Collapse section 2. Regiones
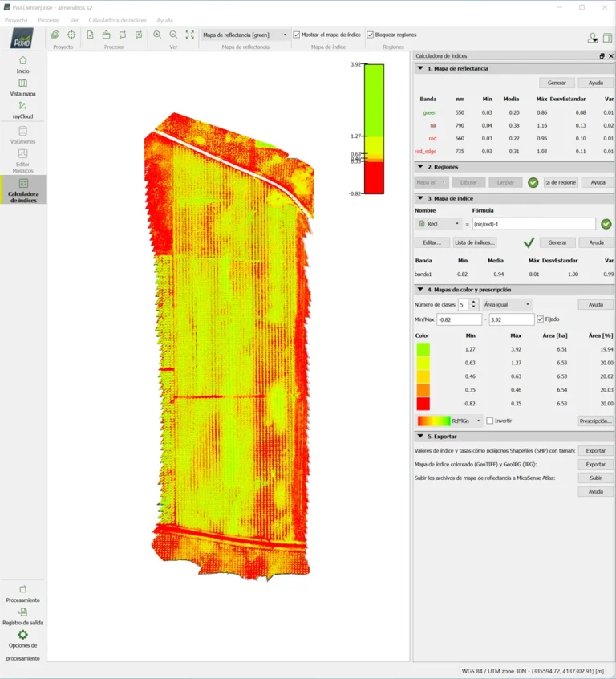The width and height of the screenshot is (616, 679). click(420, 167)
